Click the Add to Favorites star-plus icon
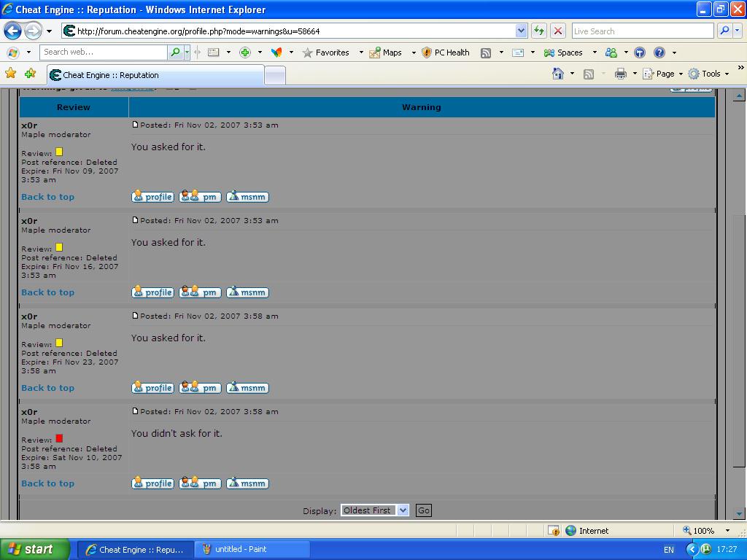 [x=31, y=74]
